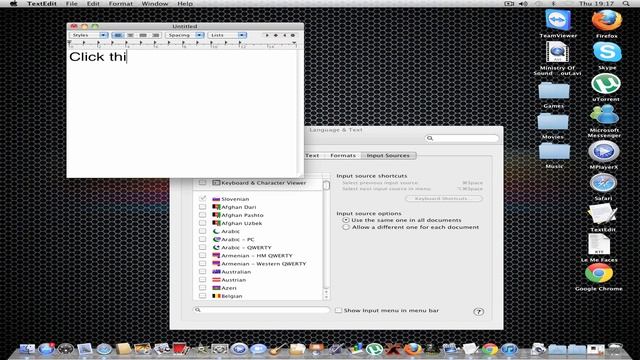Select the Belgian row
The height and width of the screenshot is (360, 640).
point(258,296)
